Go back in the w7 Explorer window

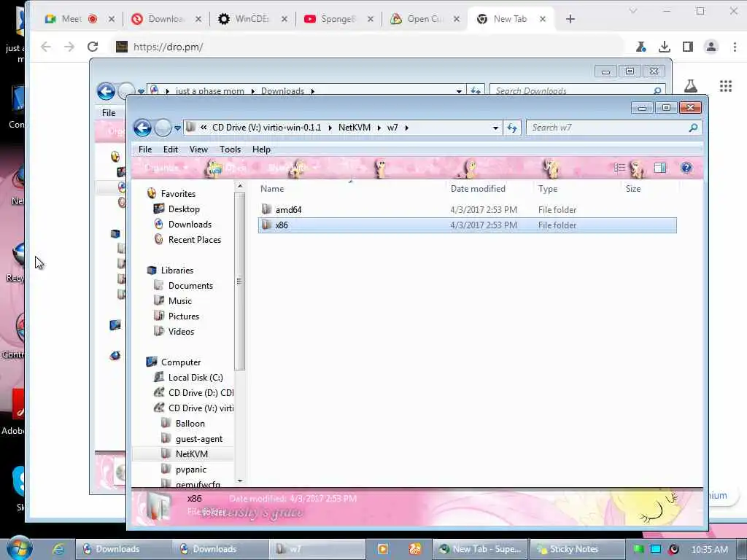(142, 128)
